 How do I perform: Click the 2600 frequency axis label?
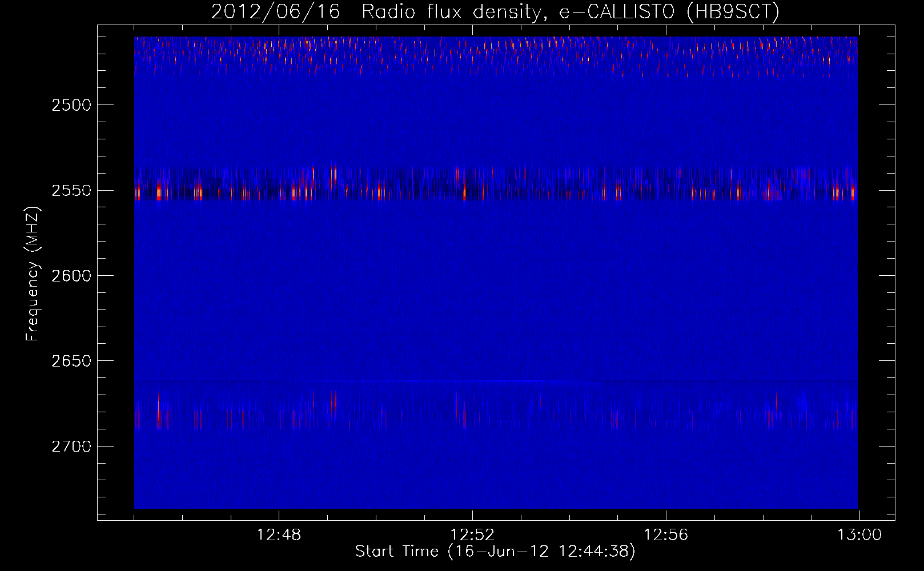[x=71, y=276]
